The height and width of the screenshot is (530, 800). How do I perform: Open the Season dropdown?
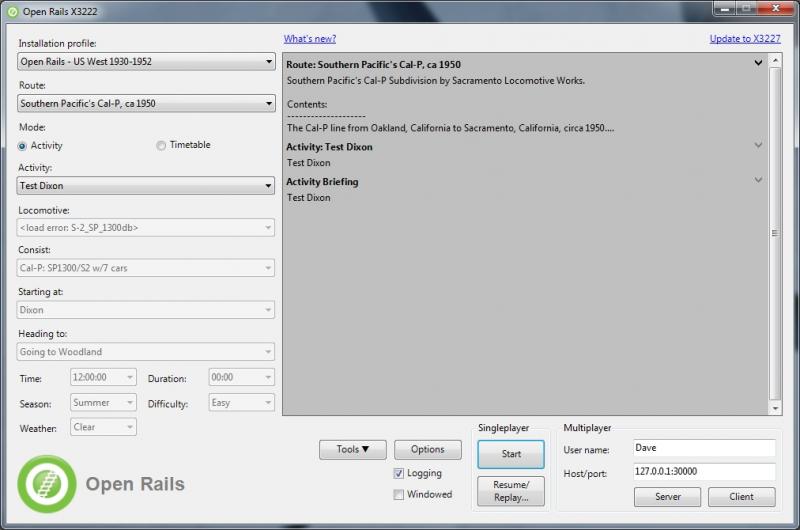(103, 402)
